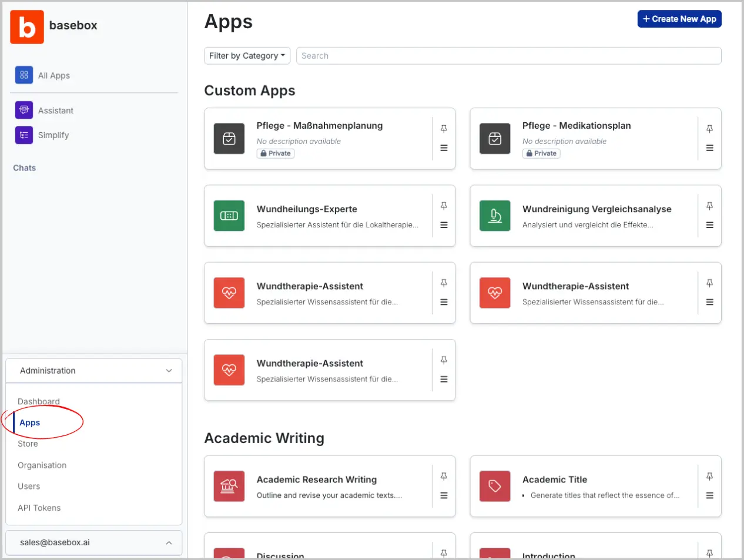Open the All Apps grid icon

click(24, 75)
